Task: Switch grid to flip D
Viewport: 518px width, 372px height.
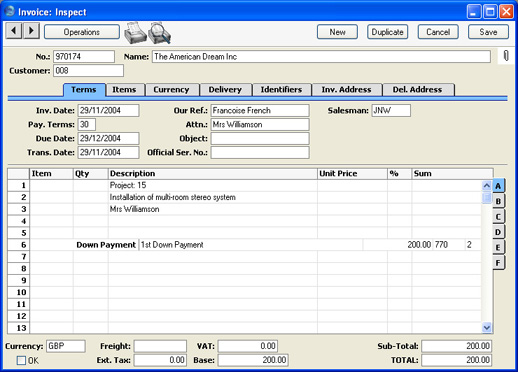Action: point(498,232)
